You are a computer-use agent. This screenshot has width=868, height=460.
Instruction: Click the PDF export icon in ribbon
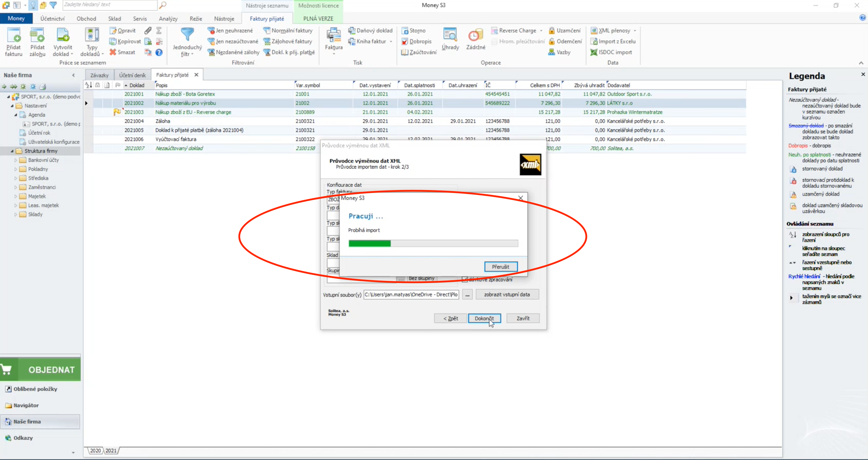(x=159, y=41)
